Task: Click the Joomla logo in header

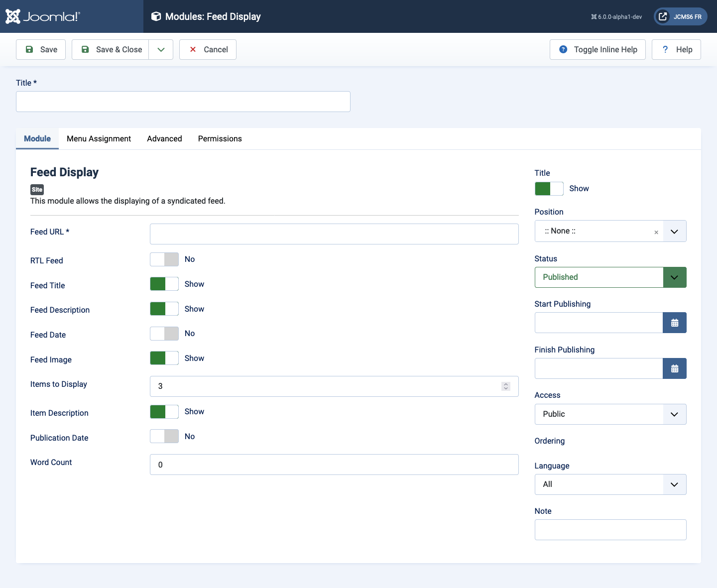Action: tap(42, 16)
